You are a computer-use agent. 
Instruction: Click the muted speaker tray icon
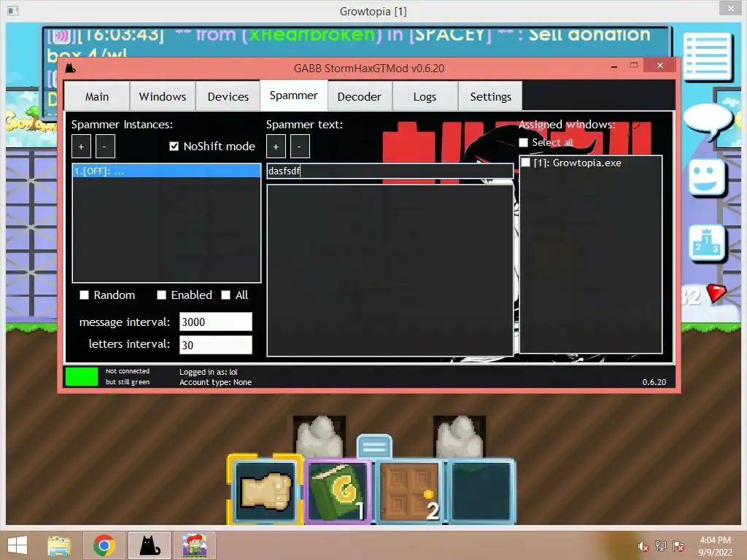(643, 547)
